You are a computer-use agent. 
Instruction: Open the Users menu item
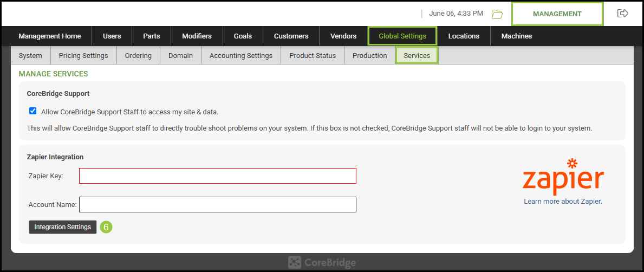112,36
